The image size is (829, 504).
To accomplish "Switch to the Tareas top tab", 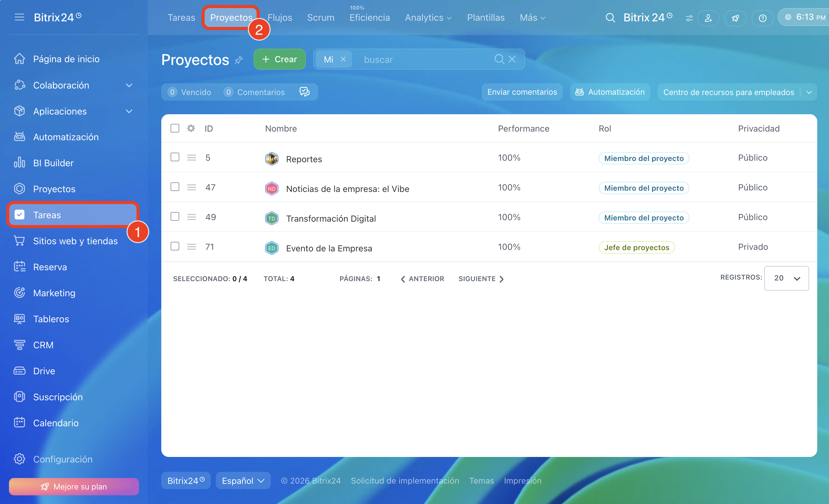I will (181, 18).
